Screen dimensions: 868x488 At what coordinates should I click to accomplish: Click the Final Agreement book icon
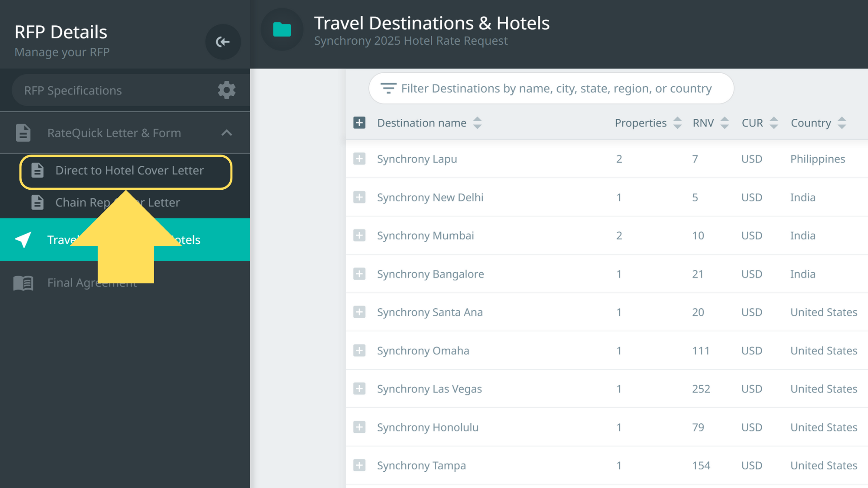pyautogui.click(x=24, y=283)
